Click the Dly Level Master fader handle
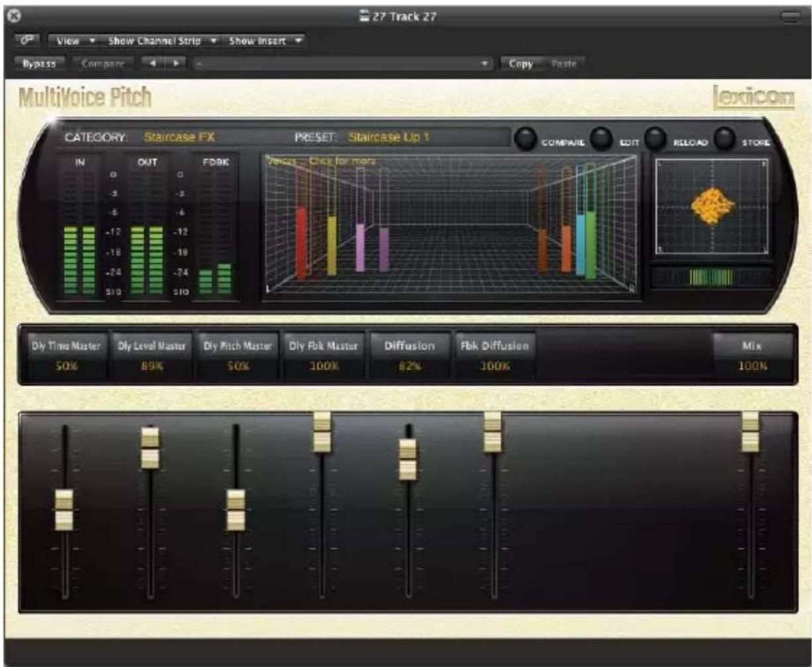 pyautogui.click(x=150, y=448)
